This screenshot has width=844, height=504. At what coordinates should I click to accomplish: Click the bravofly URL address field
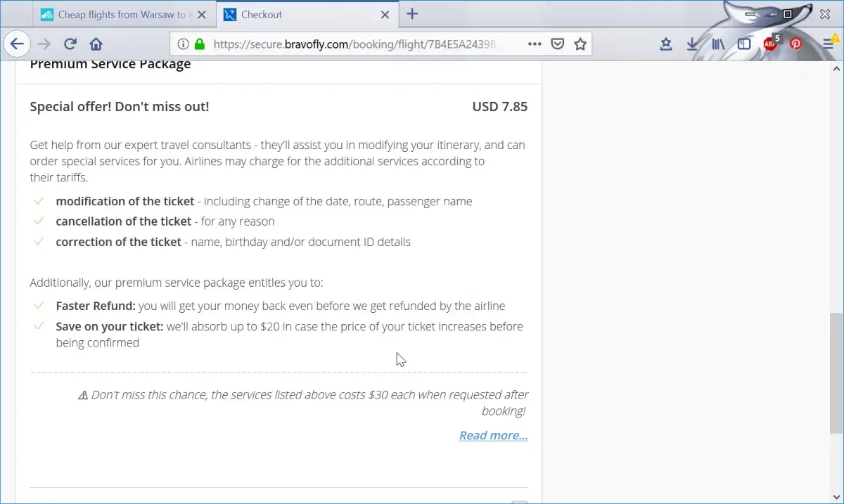coord(366,44)
